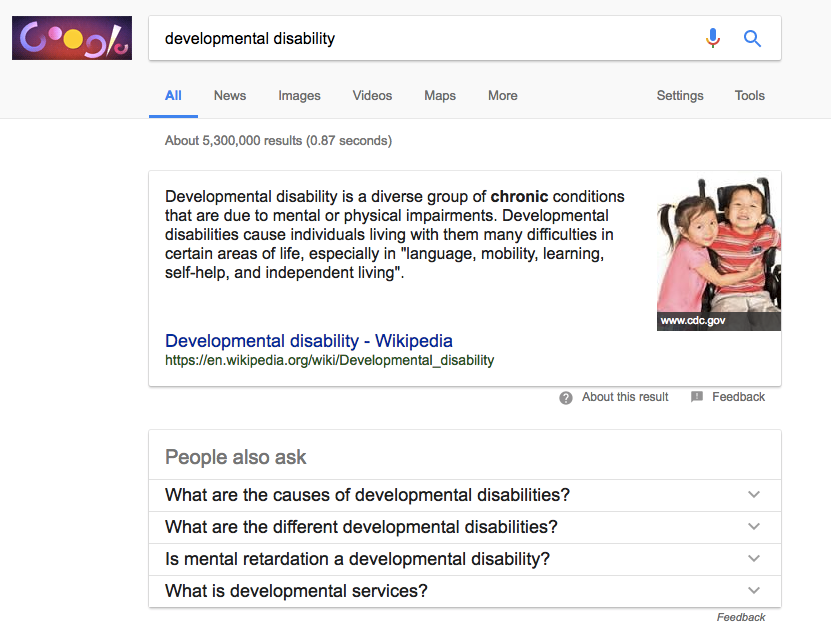Click into the search query text field
The width and height of the screenshot is (831, 633).
(420, 39)
